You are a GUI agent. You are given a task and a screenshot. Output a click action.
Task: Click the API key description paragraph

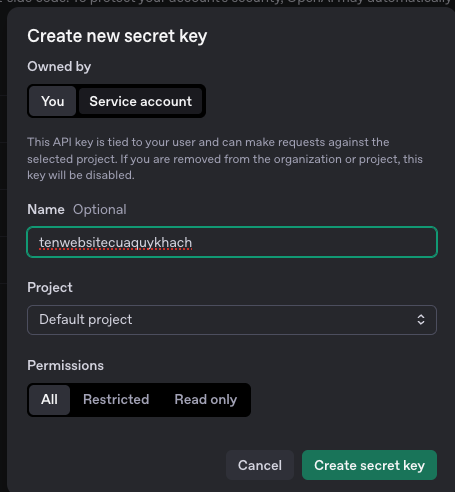pos(225,159)
